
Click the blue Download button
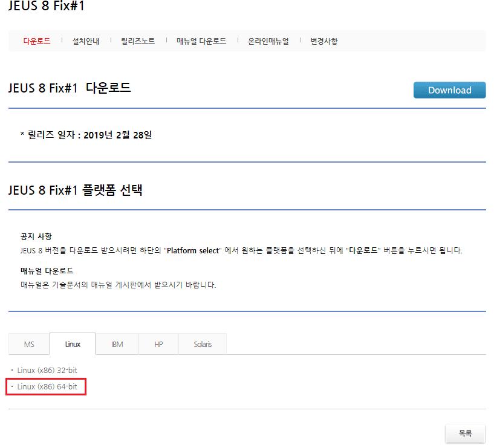449,90
